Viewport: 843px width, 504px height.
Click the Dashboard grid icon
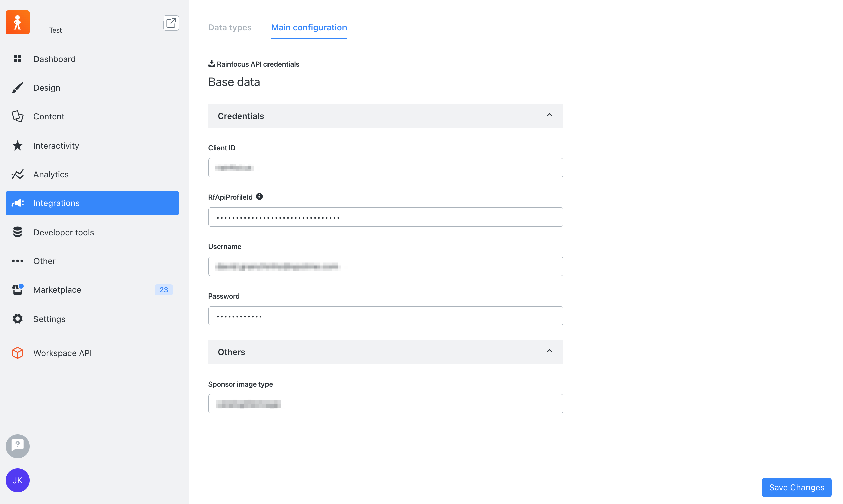(18, 59)
